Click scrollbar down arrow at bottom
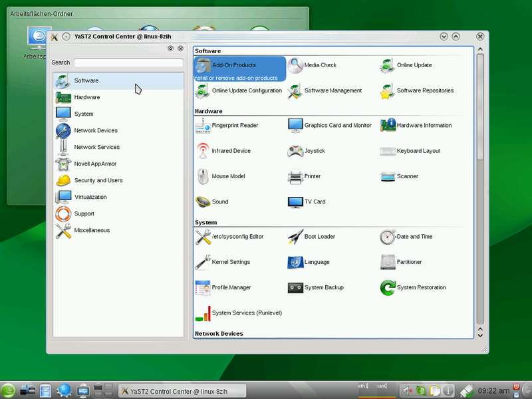 tap(480, 336)
